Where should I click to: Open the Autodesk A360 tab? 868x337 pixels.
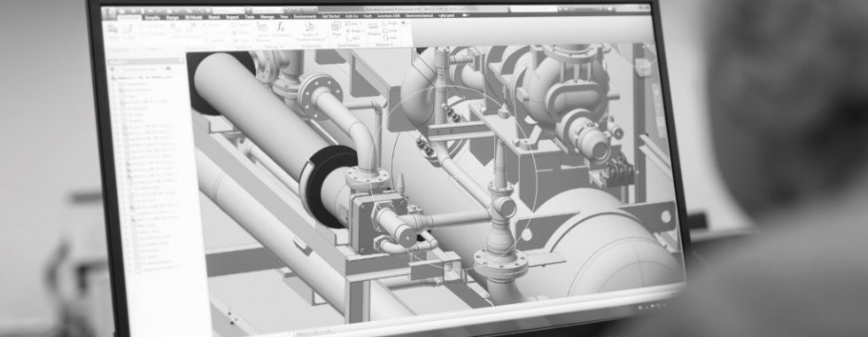pos(388,16)
